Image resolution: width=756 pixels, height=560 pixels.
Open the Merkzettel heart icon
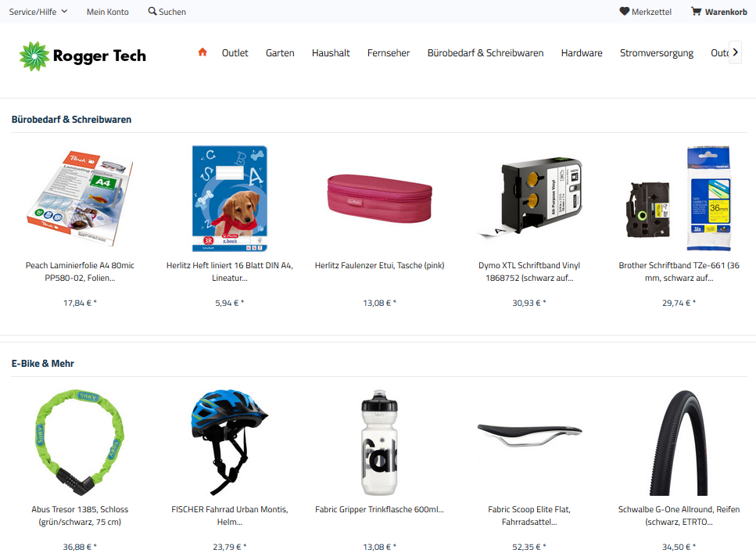click(x=625, y=11)
